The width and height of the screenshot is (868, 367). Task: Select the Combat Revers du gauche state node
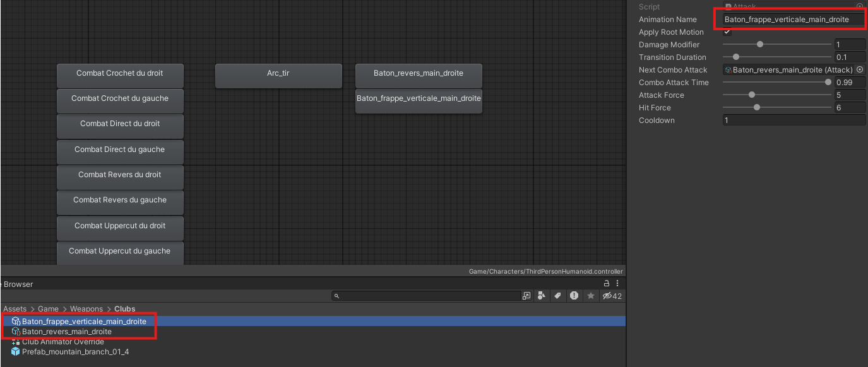[x=120, y=202]
